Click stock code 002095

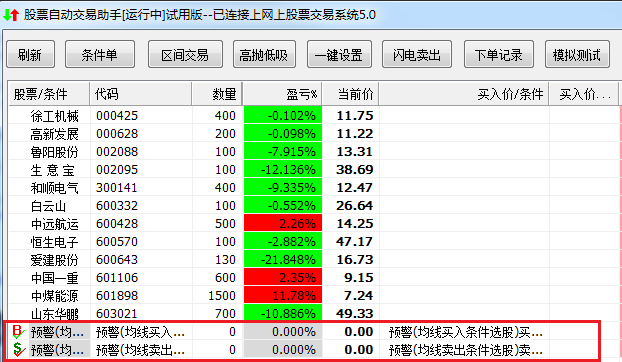point(117,170)
